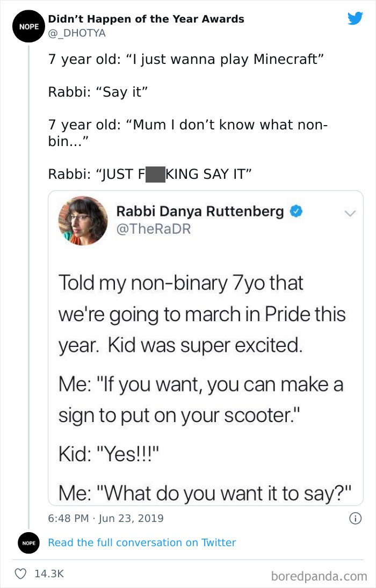Click the small NOPE avatar near the conversation link
Viewport: 376px width, 588px height.
[29, 543]
